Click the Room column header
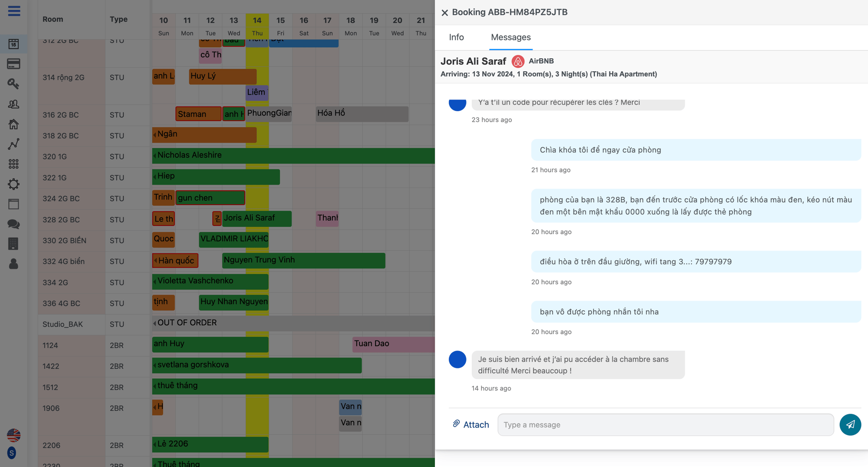Viewport: 868px width, 467px height. (x=53, y=19)
